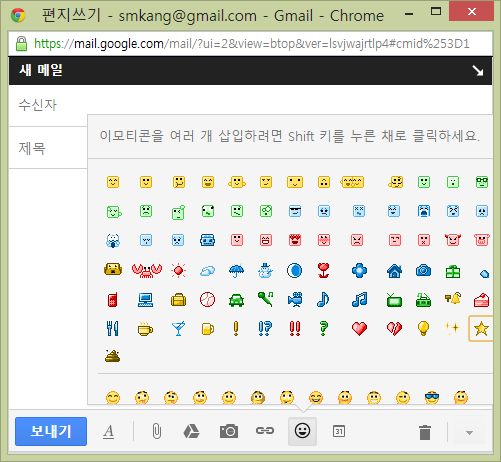
Task: Insert the blue square sunglasses face emoticon
Action: (x=295, y=211)
